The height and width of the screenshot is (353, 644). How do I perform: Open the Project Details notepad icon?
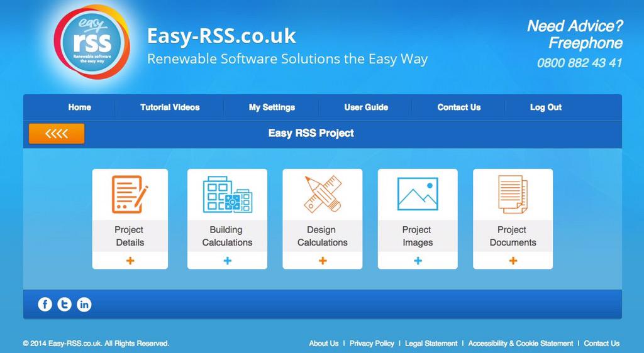coord(130,194)
